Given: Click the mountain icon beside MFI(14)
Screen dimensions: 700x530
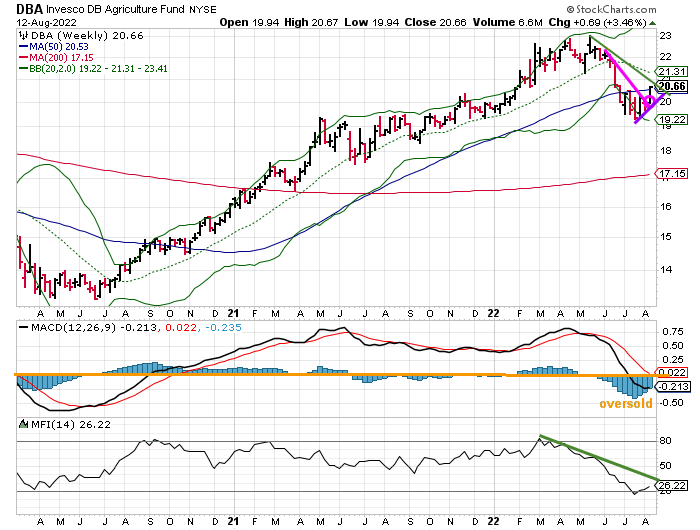Looking at the screenshot, I should (24, 424).
